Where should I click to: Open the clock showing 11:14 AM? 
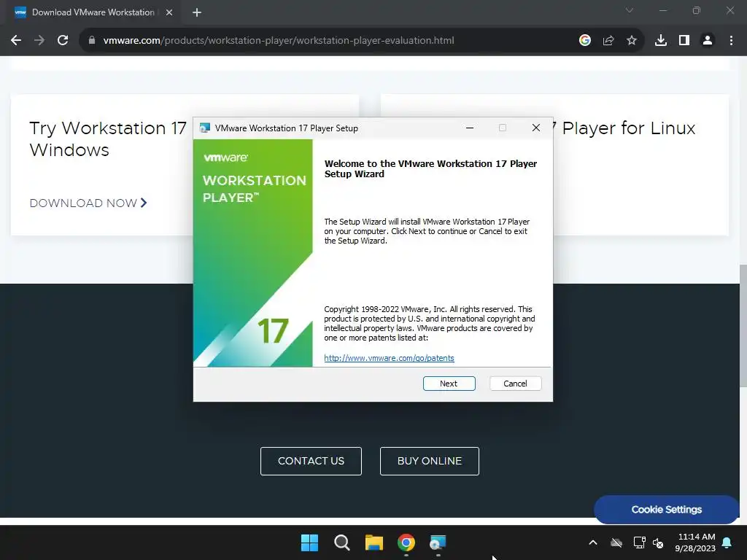(695, 542)
